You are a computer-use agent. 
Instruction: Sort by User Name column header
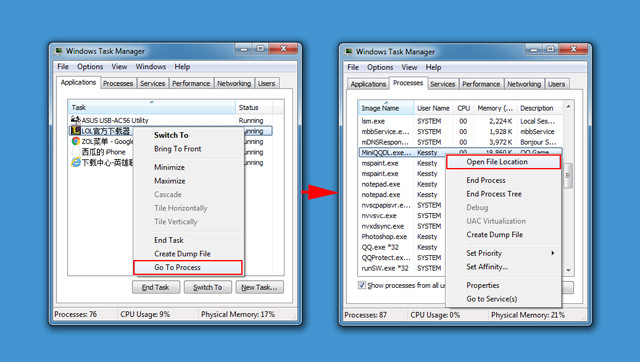[x=433, y=108]
